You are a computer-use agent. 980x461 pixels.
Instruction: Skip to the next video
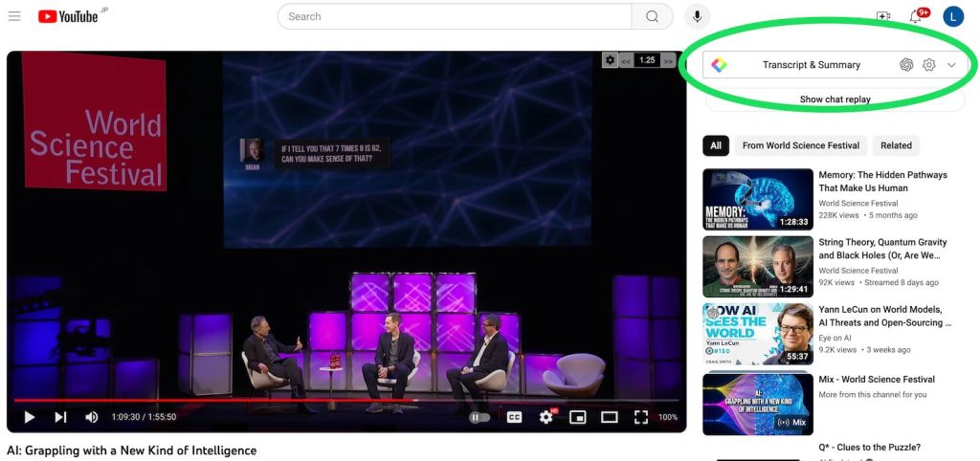click(x=60, y=417)
